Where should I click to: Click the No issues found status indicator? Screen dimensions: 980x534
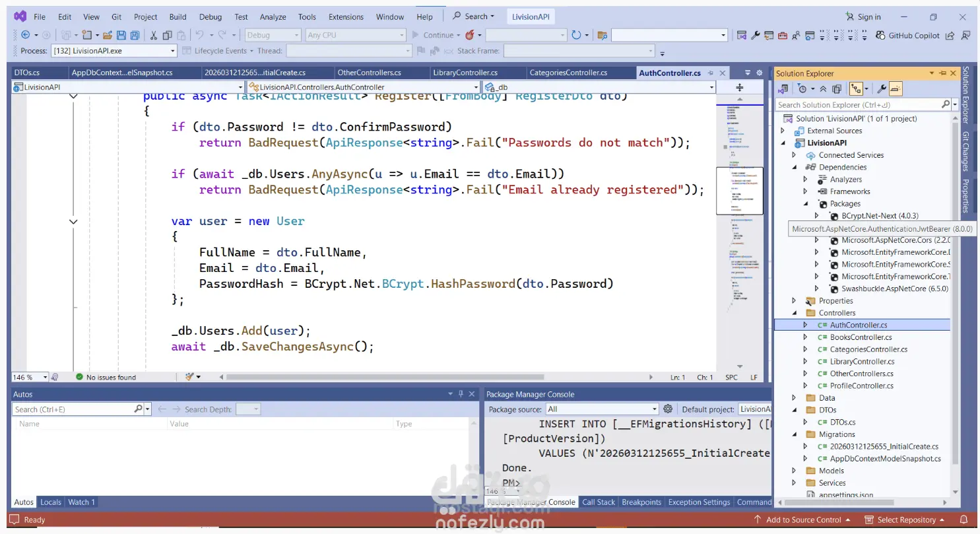pyautogui.click(x=106, y=377)
